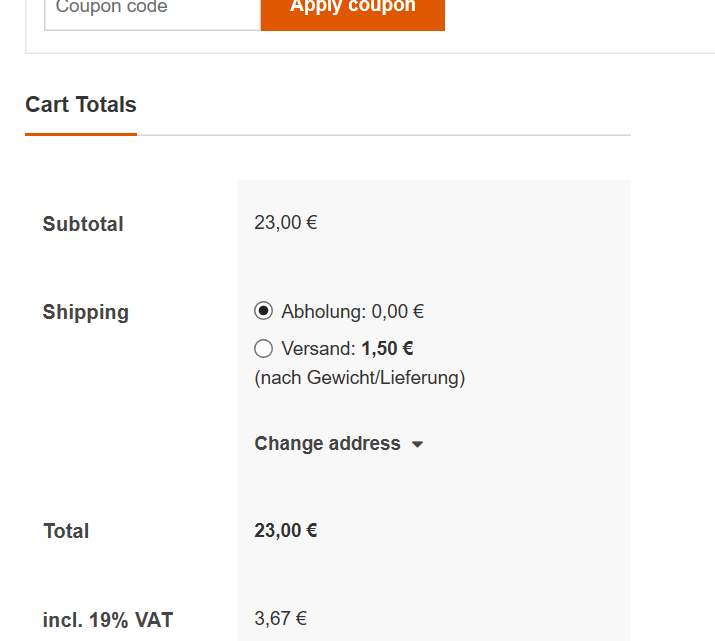The height and width of the screenshot is (641, 715).
Task: Click the Coupon code input field
Action: [152, 10]
